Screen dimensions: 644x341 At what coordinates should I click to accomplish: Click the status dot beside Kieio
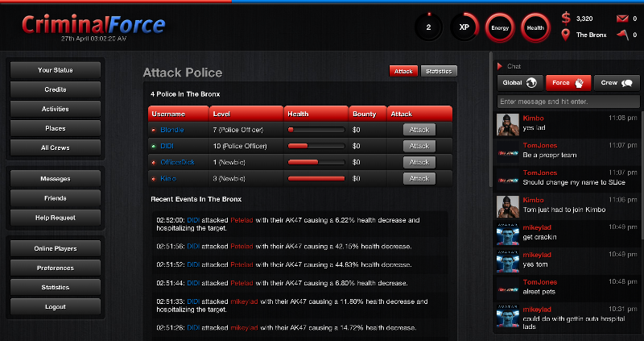[x=154, y=178]
